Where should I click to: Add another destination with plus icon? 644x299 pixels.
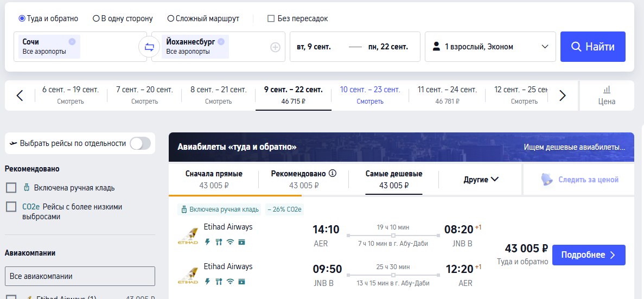point(275,48)
